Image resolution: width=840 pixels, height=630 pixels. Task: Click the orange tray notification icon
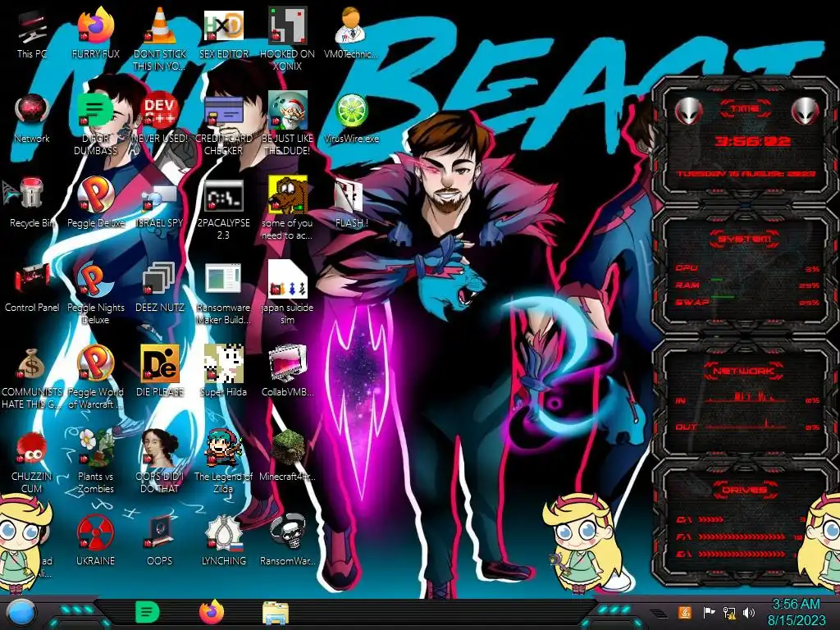(685, 612)
